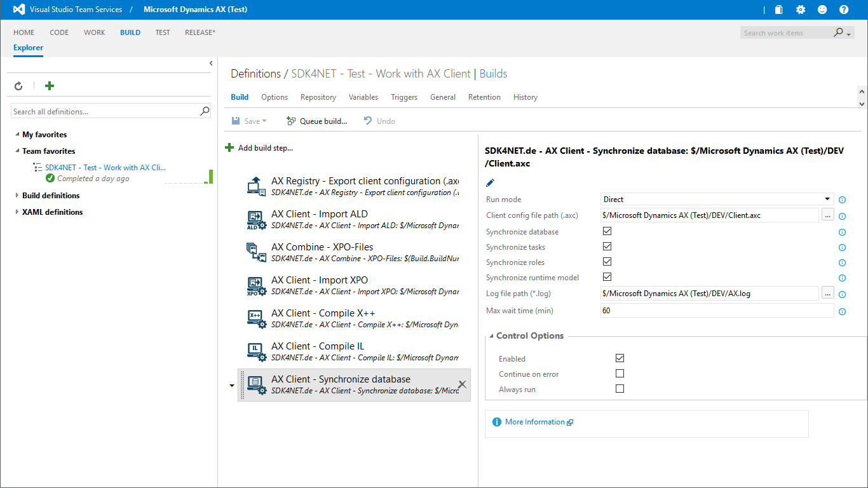
Task: Switch to the Repository tab
Action: 318,97
